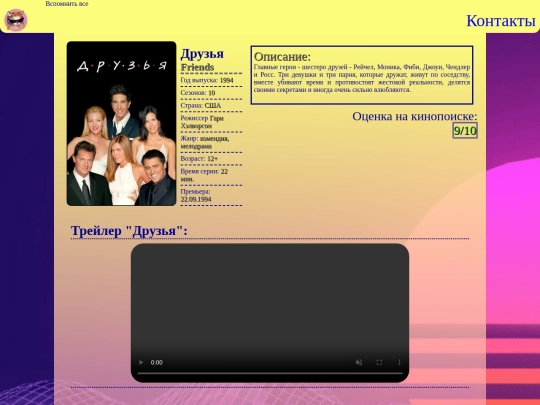Click the cat logo in the header
This screenshot has width=540, height=405.
click(16, 20)
